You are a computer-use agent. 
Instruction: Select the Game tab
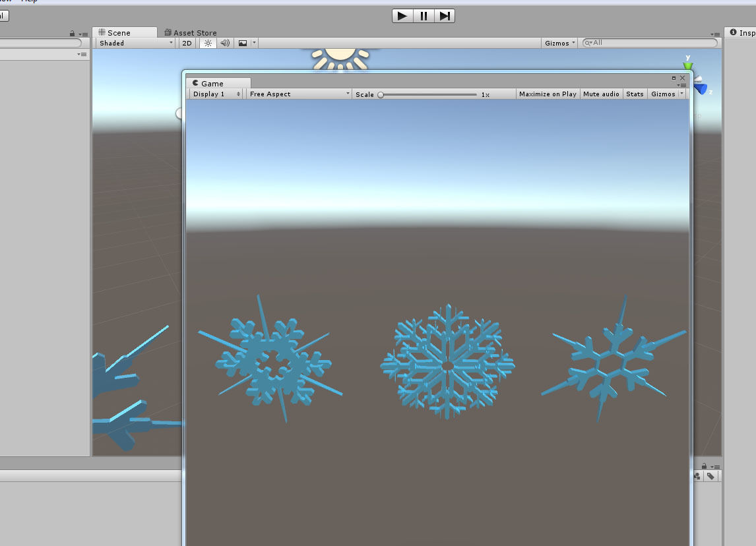[x=218, y=83]
